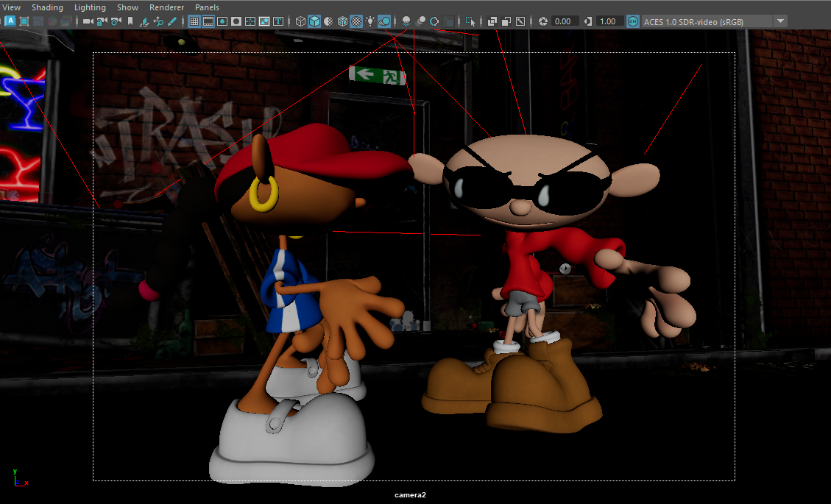Toggle the Gate Mask icon
Screen dimensions: 831x504
pyautogui.click(x=236, y=21)
